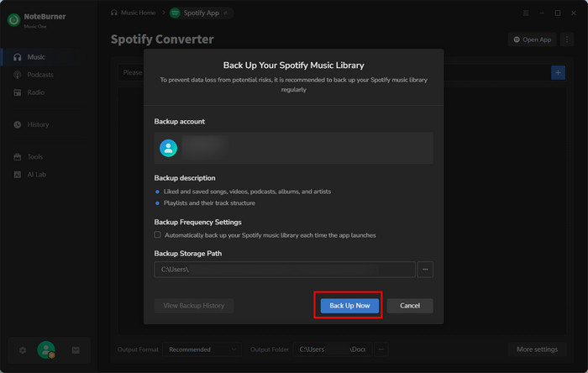Click the Radio sidebar icon
The width and height of the screenshot is (588, 373).
tap(18, 92)
